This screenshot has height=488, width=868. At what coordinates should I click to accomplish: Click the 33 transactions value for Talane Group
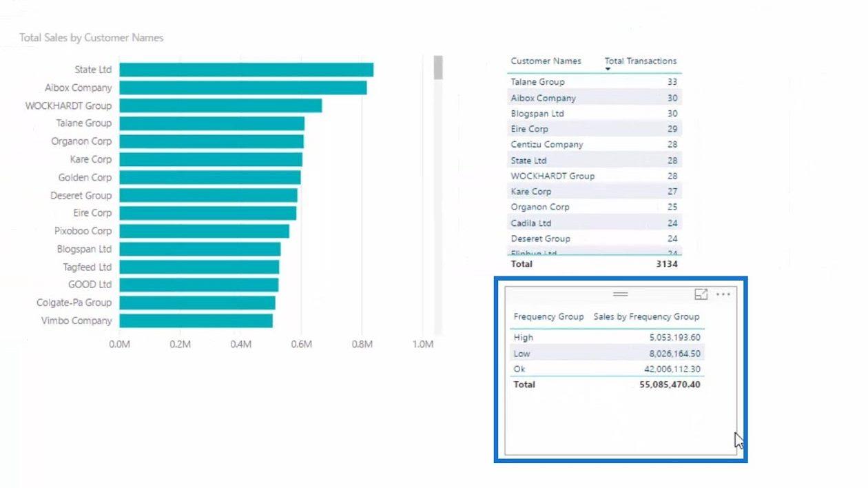[672, 82]
